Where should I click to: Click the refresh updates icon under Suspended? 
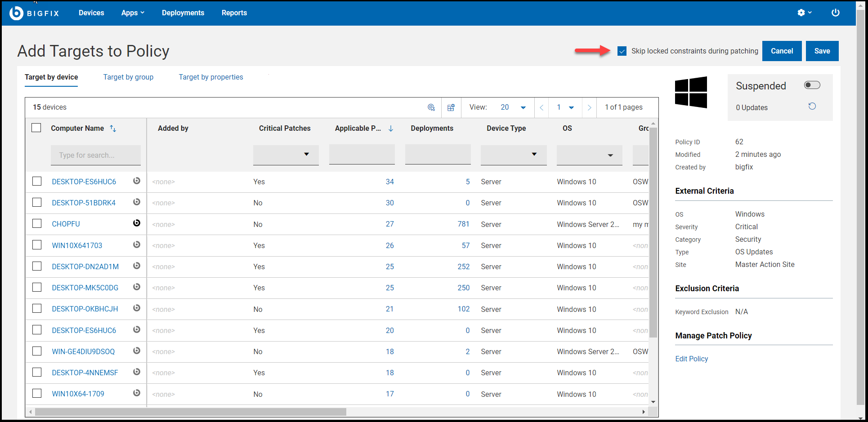pyautogui.click(x=812, y=107)
